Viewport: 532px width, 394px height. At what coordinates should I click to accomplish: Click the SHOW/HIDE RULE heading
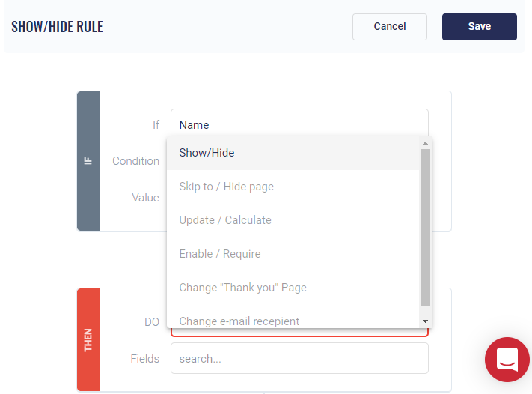(x=57, y=27)
